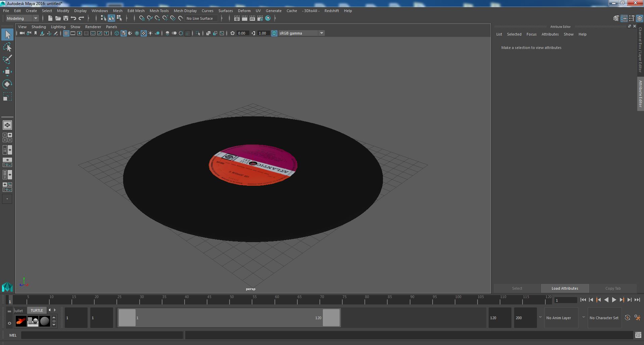Play the animation backwards
This screenshot has height=345, width=644.
[x=606, y=300]
